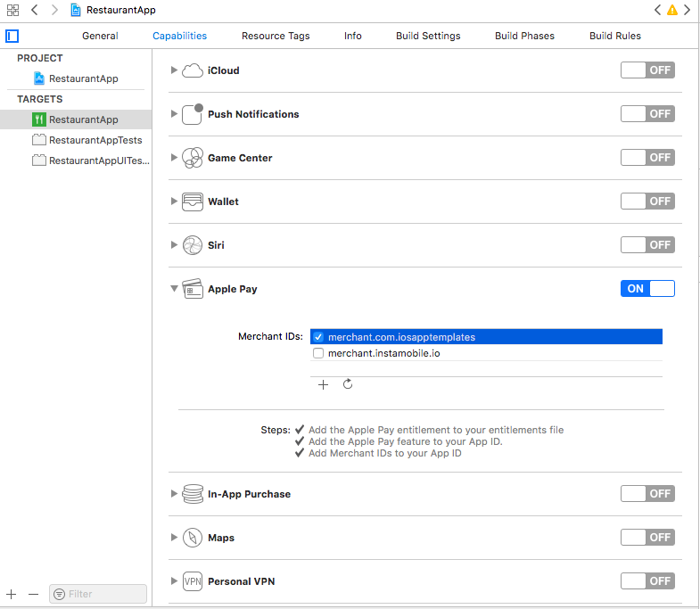This screenshot has width=700, height=609.
Task: Click the Personal VPN icon
Action: point(193,581)
